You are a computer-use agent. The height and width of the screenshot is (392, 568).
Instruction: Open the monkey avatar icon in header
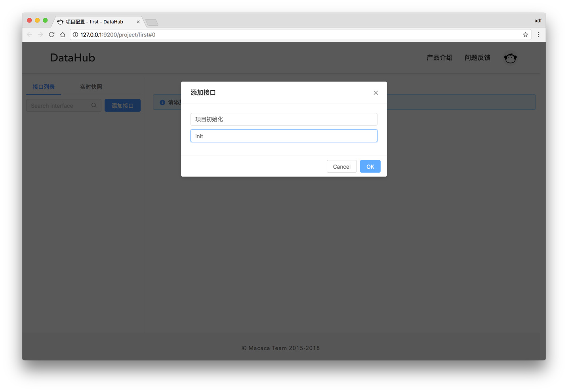point(510,58)
